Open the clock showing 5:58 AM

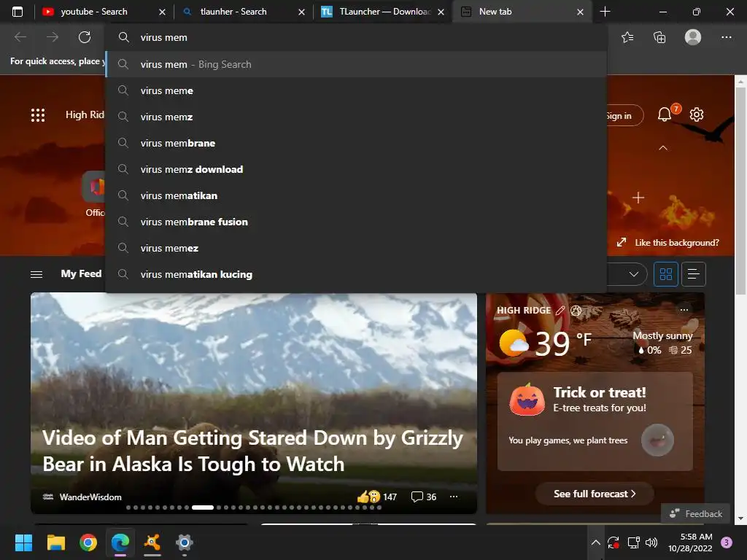(690, 542)
